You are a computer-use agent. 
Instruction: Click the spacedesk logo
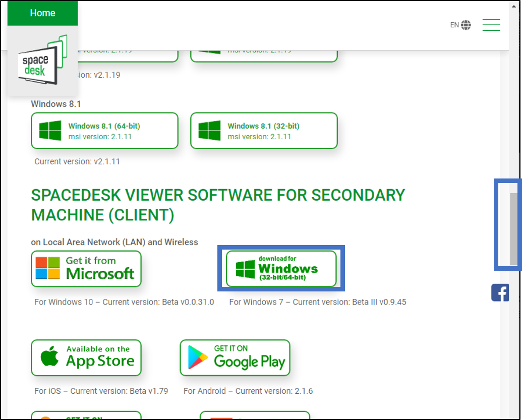pyautogui.click(x=42, y=60)
